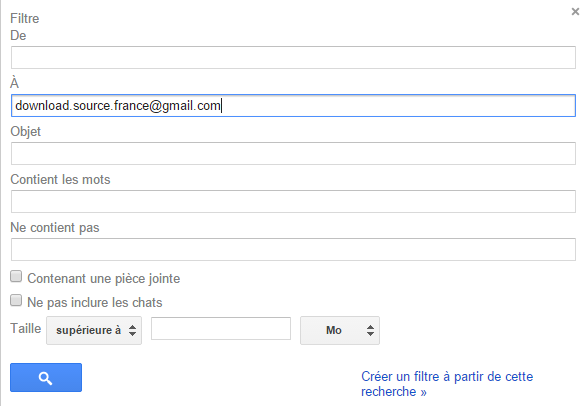Click the arrows on the supérieure à selector
This screenshot has height=406, width=587.
[133, 330]
